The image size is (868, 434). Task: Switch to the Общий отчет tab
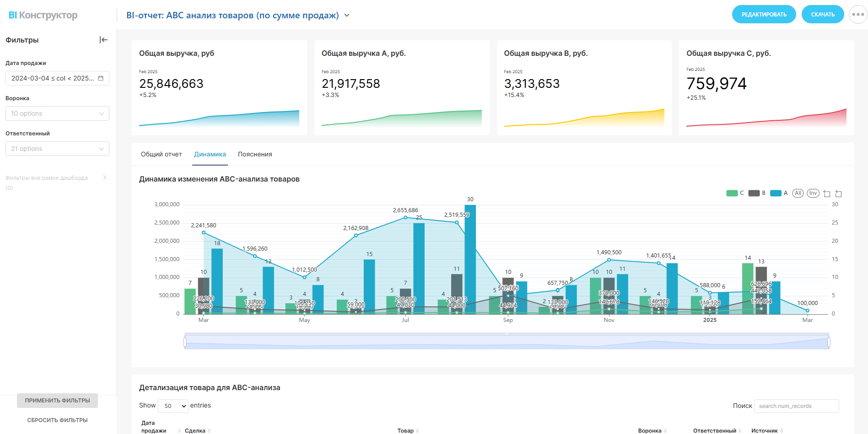pyautogui.click(x=161, y=155)
